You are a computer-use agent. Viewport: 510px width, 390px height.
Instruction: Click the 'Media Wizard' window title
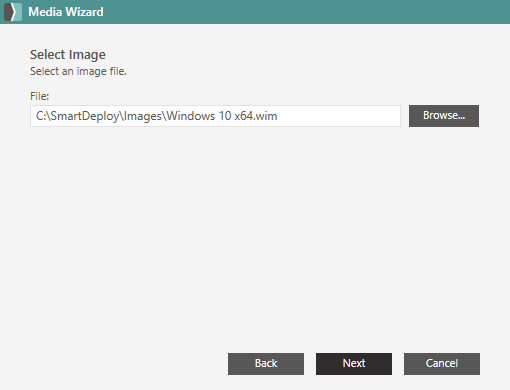pos(66,12)
